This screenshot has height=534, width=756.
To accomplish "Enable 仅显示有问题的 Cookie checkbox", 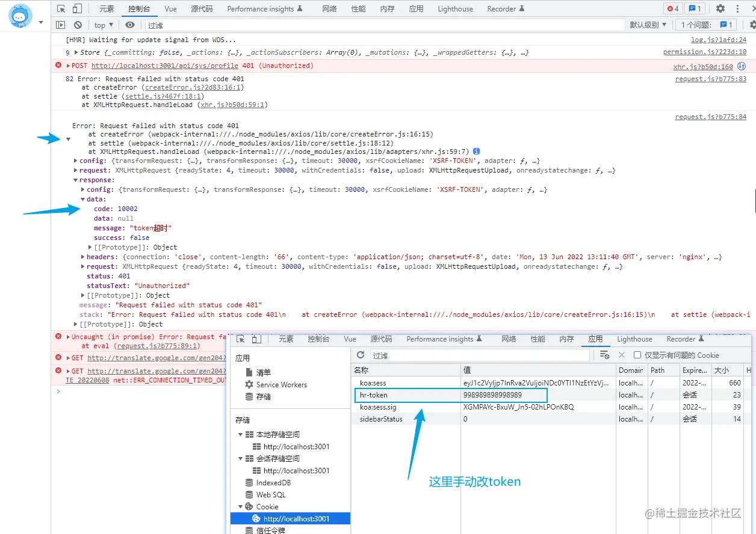I will pos(637,355).
